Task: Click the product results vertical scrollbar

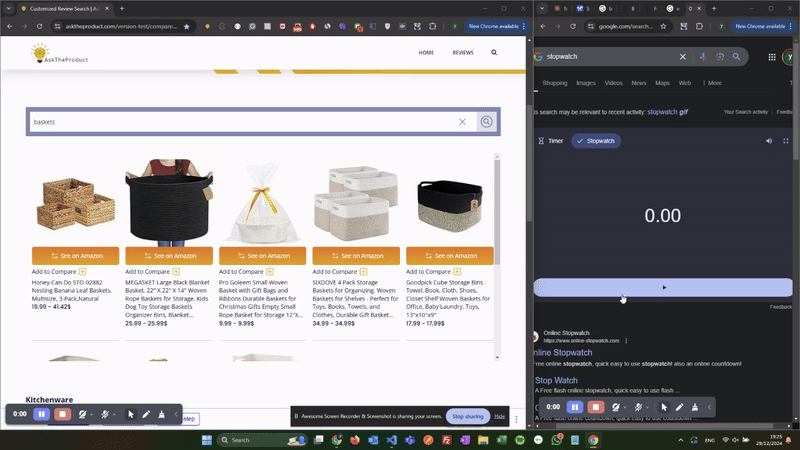Action: (497, 212)
